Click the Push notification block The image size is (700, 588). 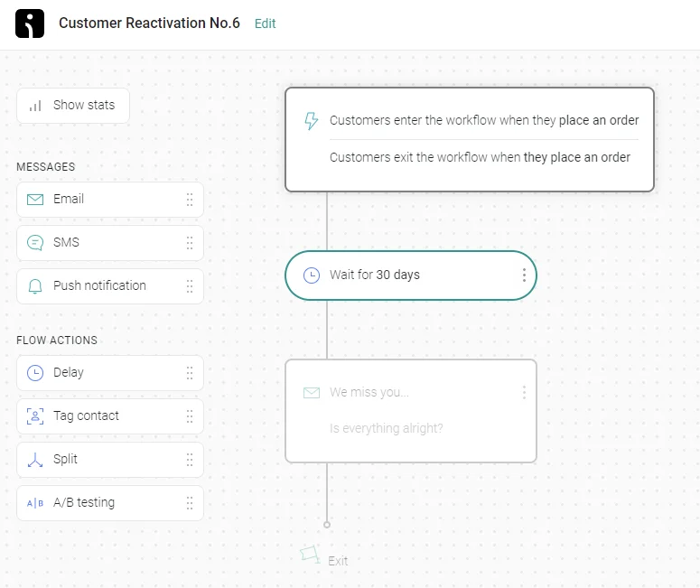[110, 285]
